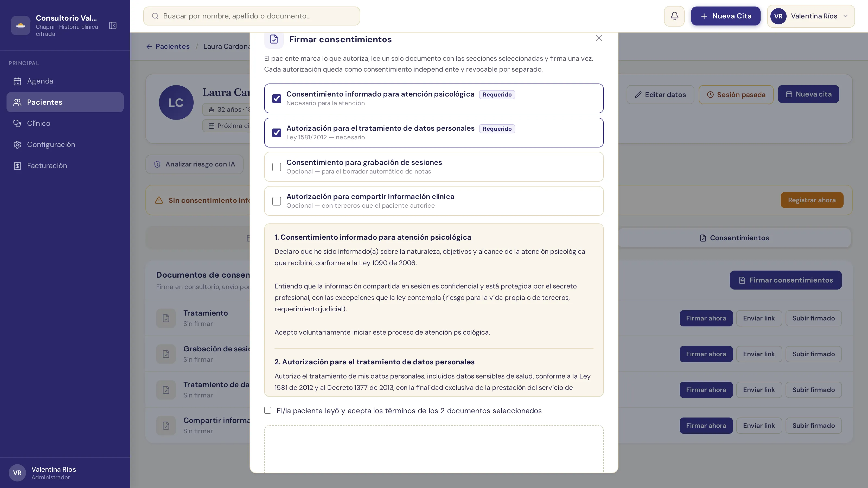The height and width of the screenshot is (488, 868).
Task: Open the notifications bell
Action: pyautogui.click(x=674, y=16)
